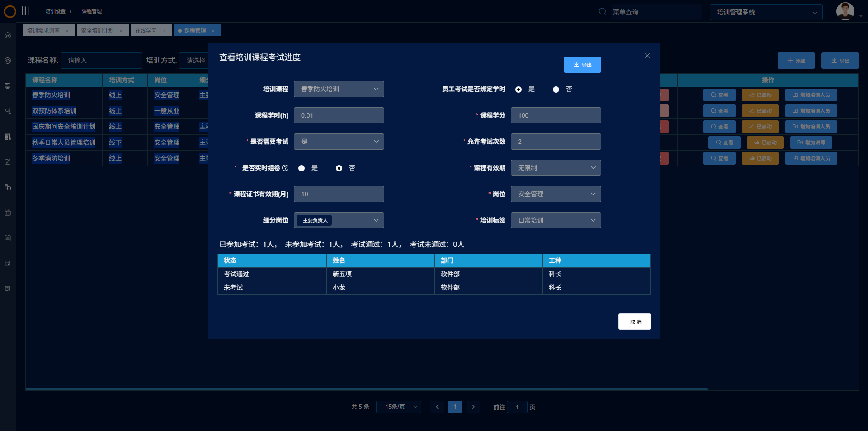Select 是 for 是否实时组卷
This screenshot has height=431, width=868.
click(x=302, y=168)
